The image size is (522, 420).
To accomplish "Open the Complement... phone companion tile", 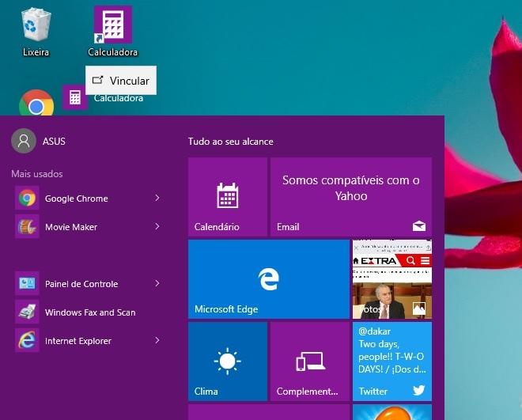I will tap(310, 361).
